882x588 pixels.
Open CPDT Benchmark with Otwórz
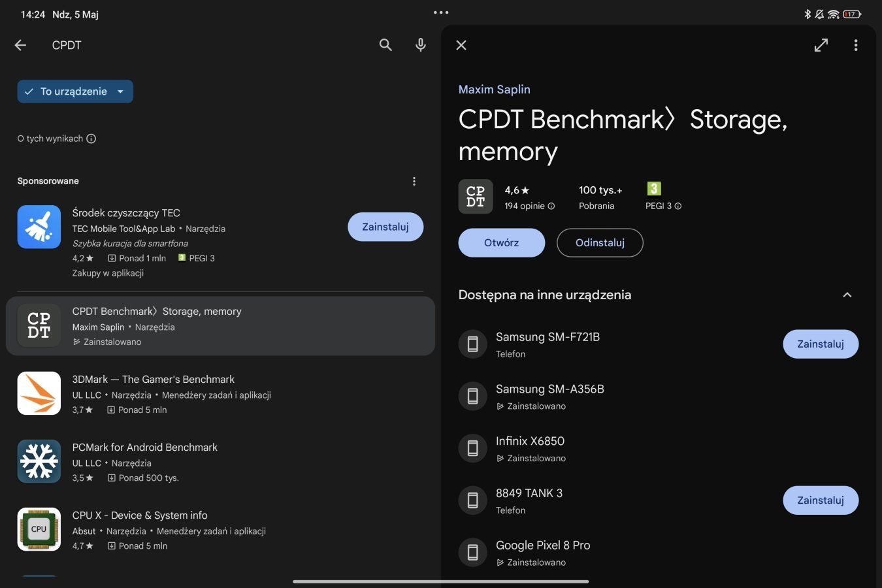[x=502, y=243]
